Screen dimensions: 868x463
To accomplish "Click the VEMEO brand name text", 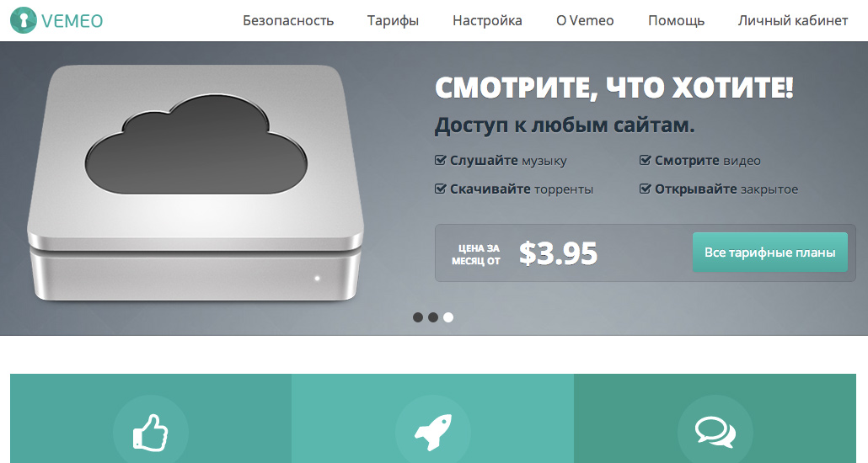I will click(72, 21).
